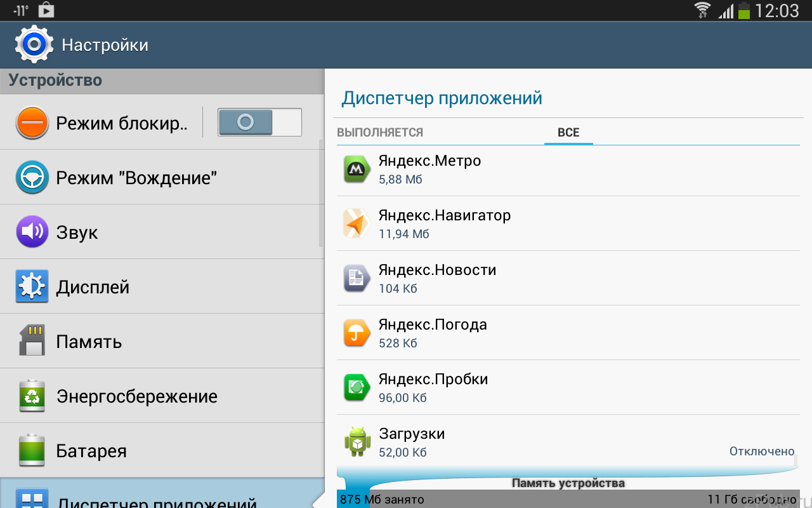The width and height of the screenshot is (812, 508).
Task: Tap the Настройки header title
Action: pyautogui.click(x=105, y=45)
